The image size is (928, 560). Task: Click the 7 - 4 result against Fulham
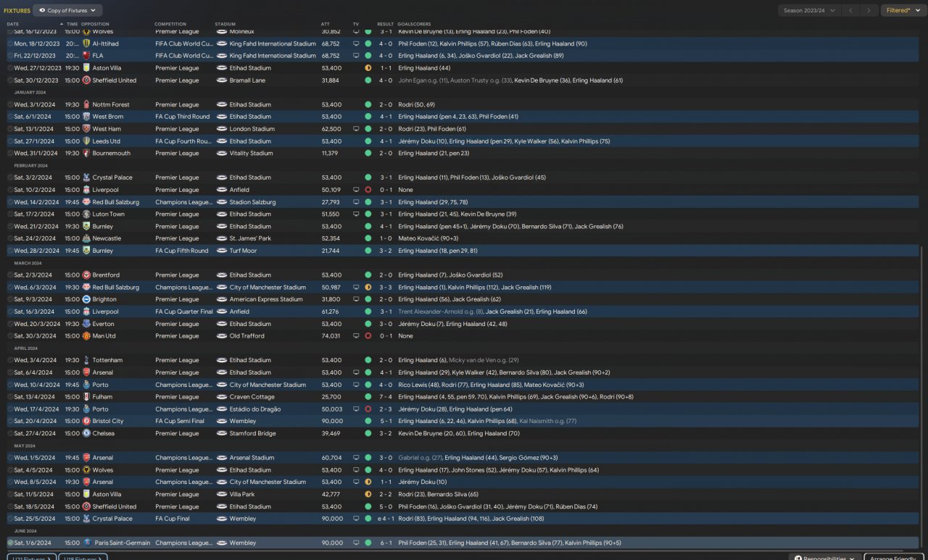pos(385,397)
